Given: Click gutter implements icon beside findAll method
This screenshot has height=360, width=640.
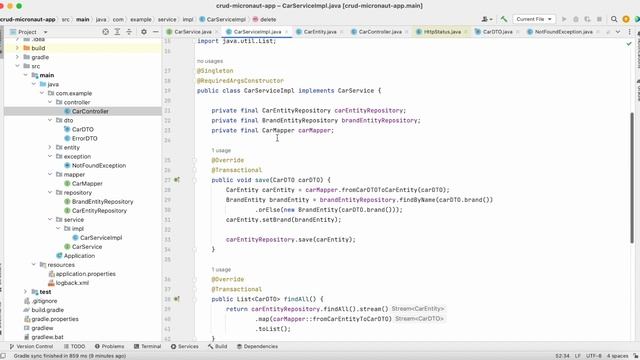Looking at the screenshot, I should click(177, 299).
